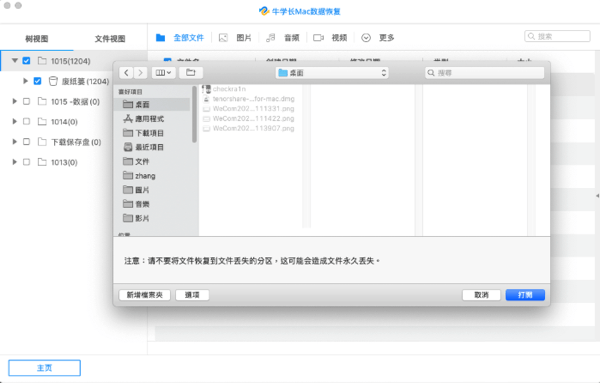Click the 新增檔案夾 button

145,295
